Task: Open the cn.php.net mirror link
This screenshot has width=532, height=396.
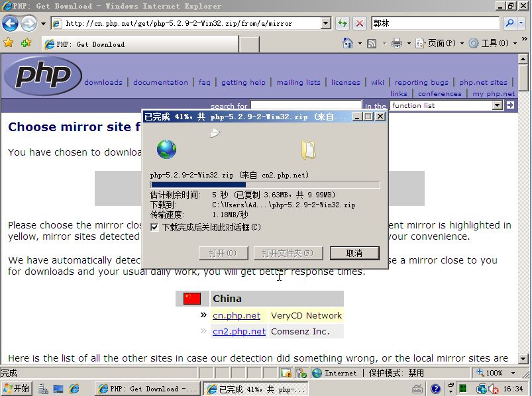Action: click(x=237, y=315)
